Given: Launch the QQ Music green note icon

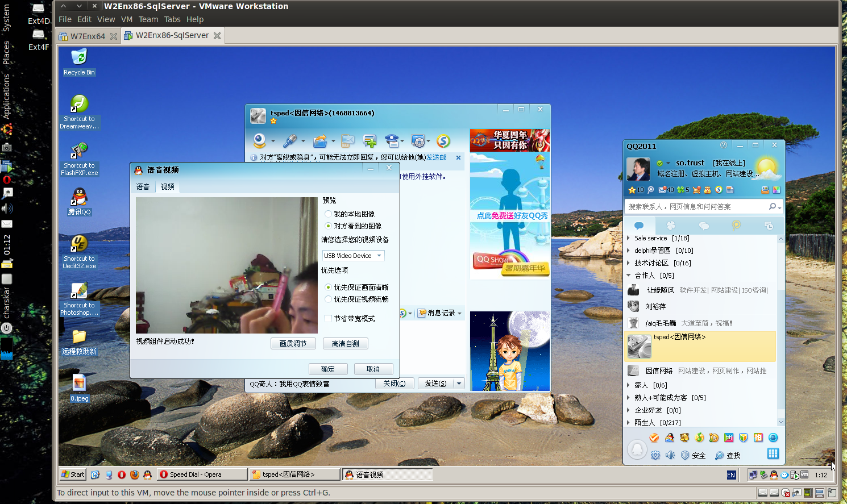Looking at the screenshot, I should coord(699,438).
